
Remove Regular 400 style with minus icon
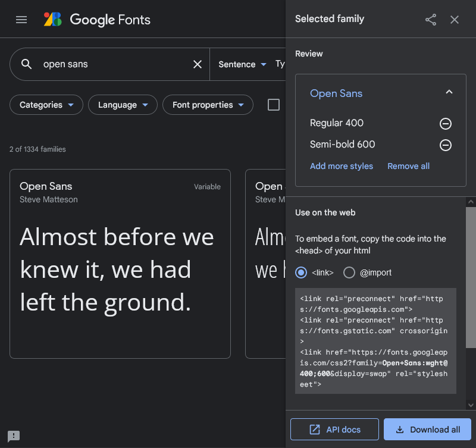(x=445, y=124)
